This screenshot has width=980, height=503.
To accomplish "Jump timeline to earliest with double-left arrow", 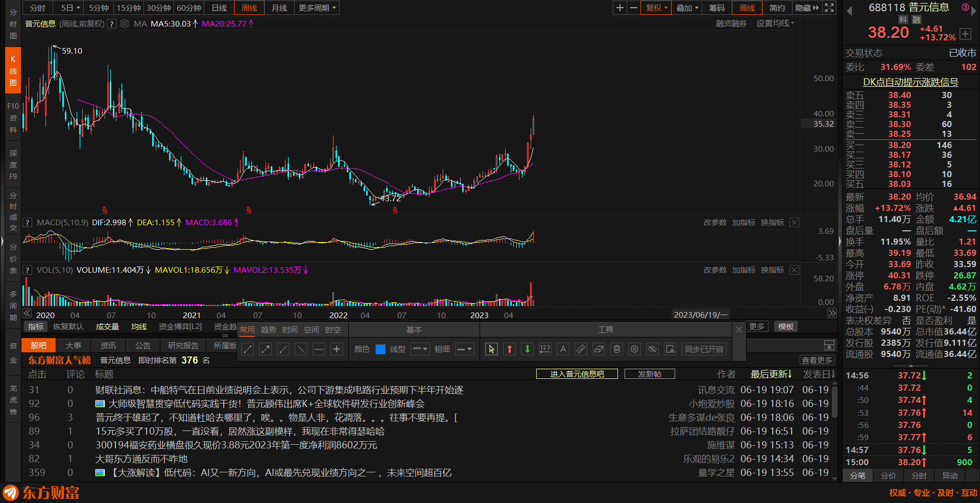I will point(27,314).
